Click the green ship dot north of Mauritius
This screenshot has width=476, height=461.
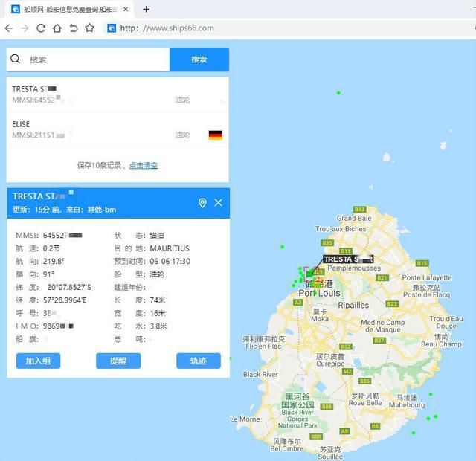pyautogui.click(x=338, y=93)
